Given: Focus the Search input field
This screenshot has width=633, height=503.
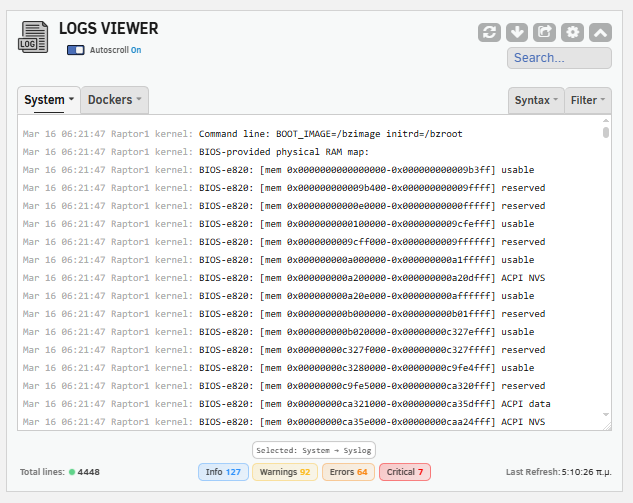Looking at the screenshot, I should (x=559, y=58).
